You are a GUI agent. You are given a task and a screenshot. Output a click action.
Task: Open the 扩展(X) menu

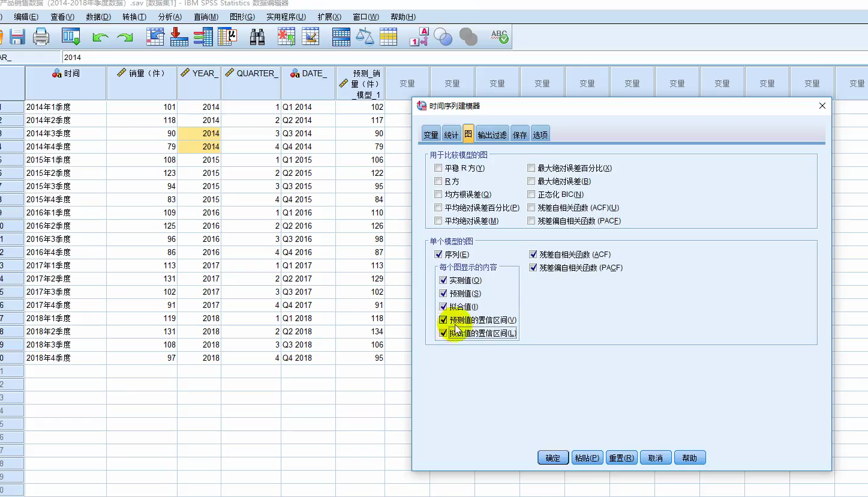(x=329, y=17)
